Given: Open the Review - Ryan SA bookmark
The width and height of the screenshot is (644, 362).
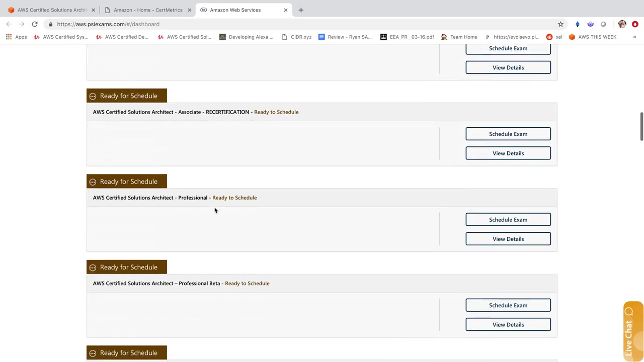Looking at the screenshot, I should [345, 37].
